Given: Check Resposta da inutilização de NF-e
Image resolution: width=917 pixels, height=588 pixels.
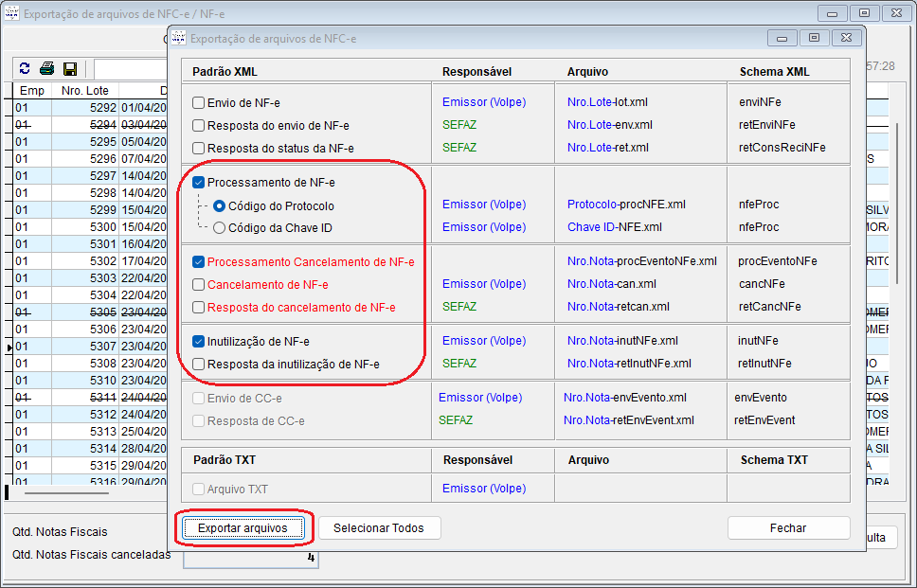Looking at the screenshot, I should pos(199,364).
